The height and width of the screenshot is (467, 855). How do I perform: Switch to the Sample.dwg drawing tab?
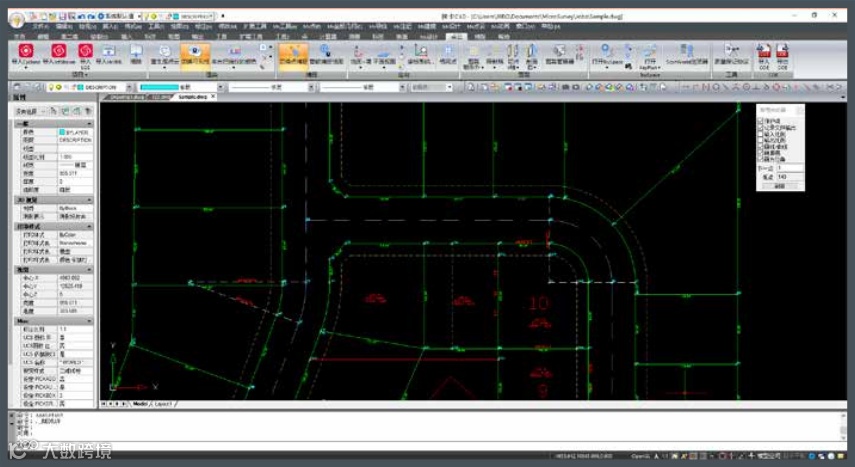192,97
